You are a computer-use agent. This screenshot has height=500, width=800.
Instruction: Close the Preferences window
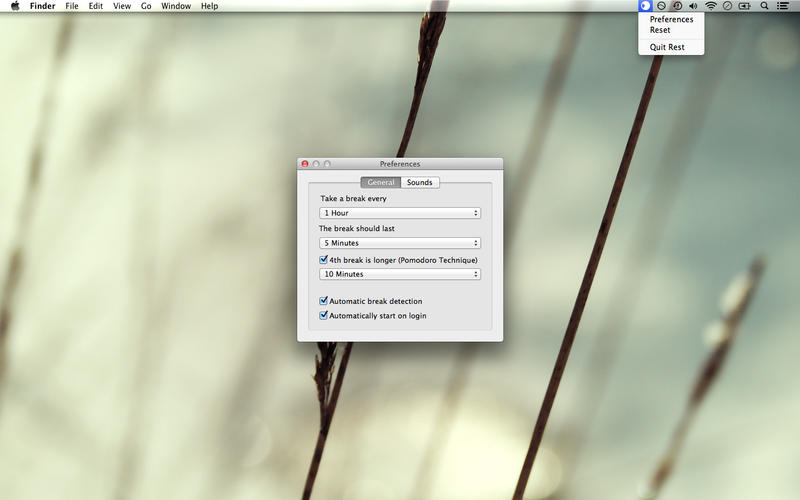[x=305, y=164]
